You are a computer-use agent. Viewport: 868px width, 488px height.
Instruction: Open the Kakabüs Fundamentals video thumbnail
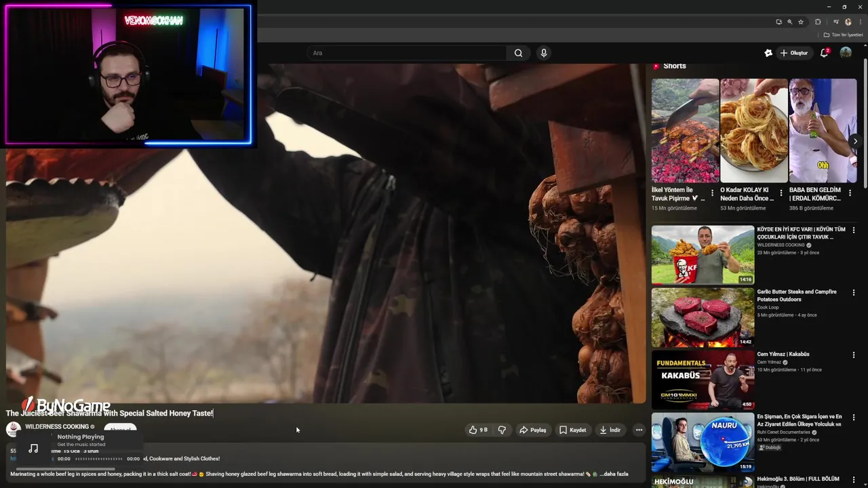click(703, 380)
